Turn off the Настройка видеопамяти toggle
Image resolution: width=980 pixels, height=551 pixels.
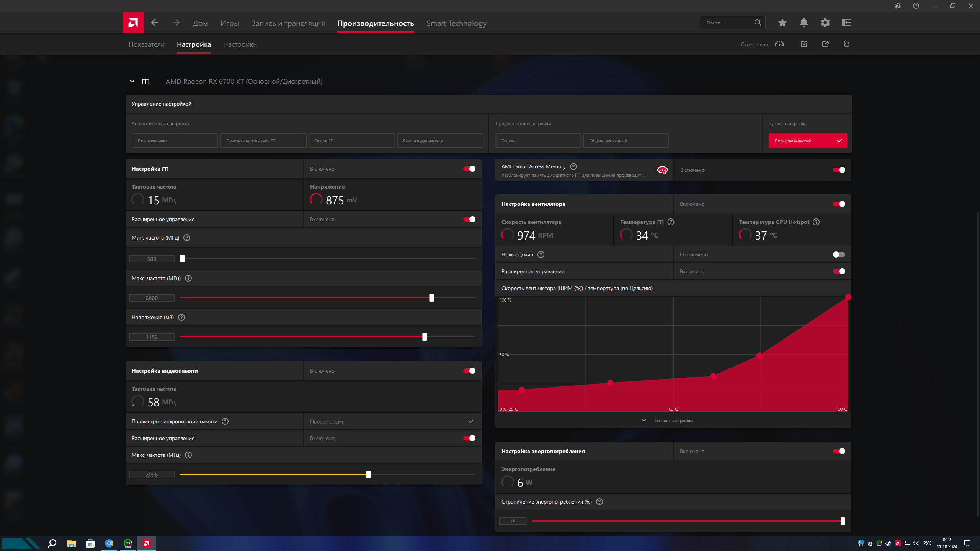coord(469,371)
